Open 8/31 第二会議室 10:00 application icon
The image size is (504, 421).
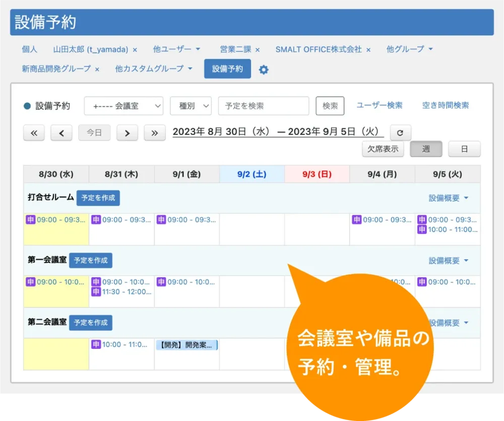tap(96, 344)
